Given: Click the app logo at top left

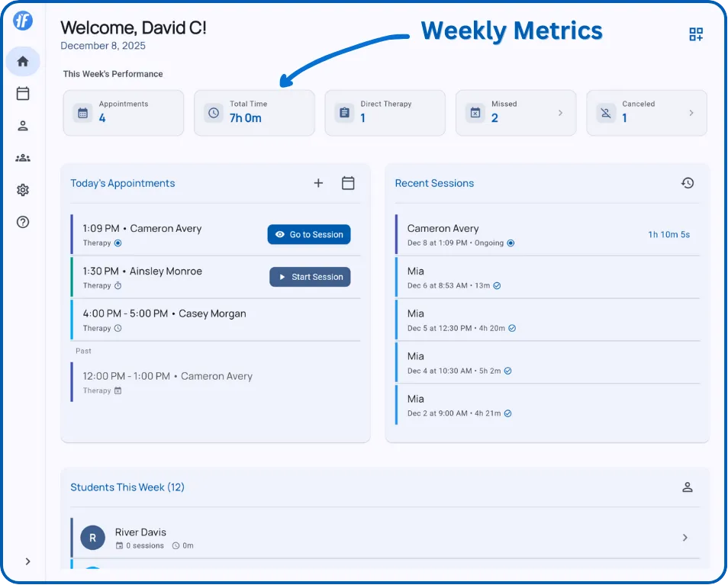Looking at the screenshot, I should tap(23, 21).
